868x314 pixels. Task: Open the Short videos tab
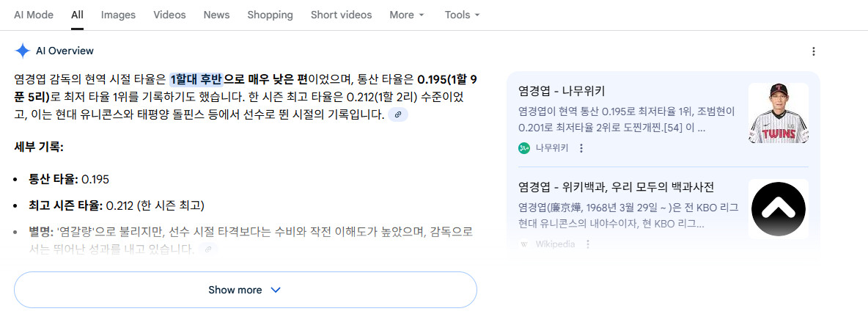click(341, 15)
